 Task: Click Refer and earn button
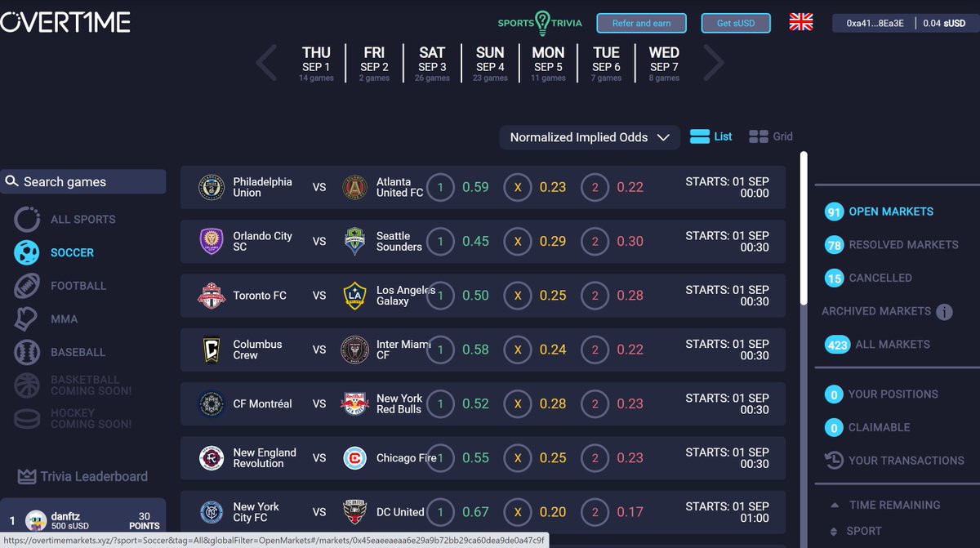[x=641, y=23]
